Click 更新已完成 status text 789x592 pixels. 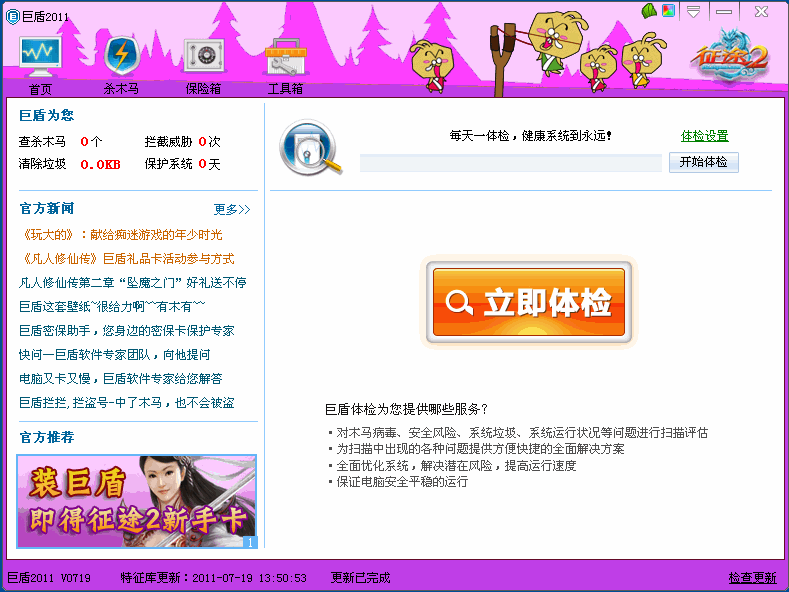click(361, 577)
